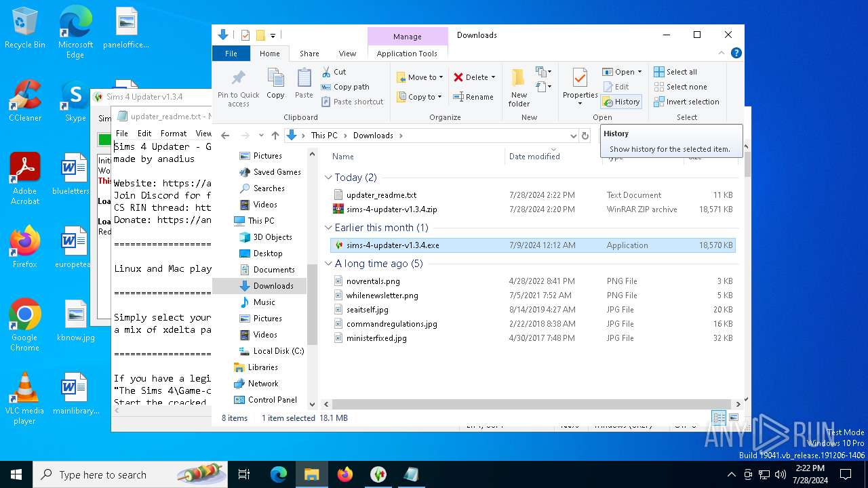The height and width of the screenshot is (488, 868).
Task: Click file list horizontal scrollbar
Action: 532,404
